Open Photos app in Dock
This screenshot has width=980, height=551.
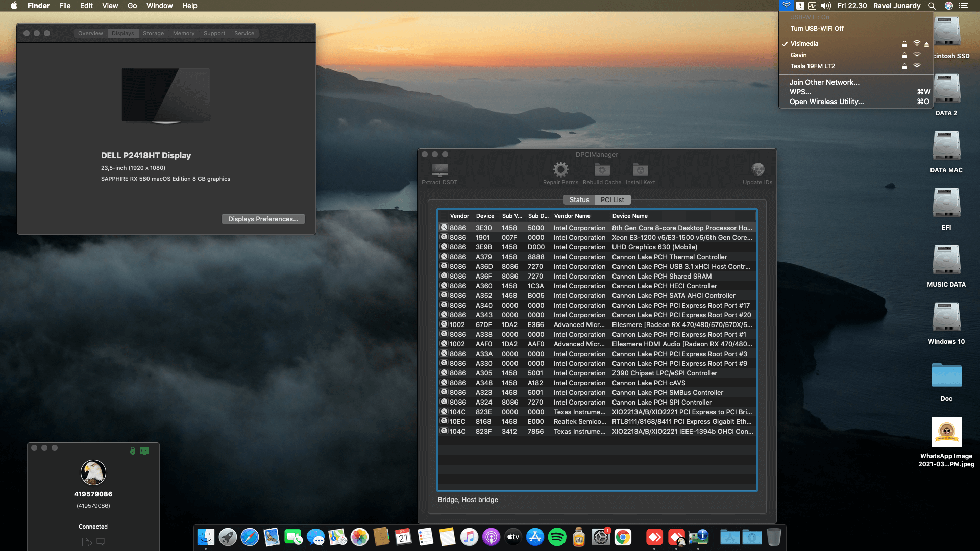tap(359, 537)
